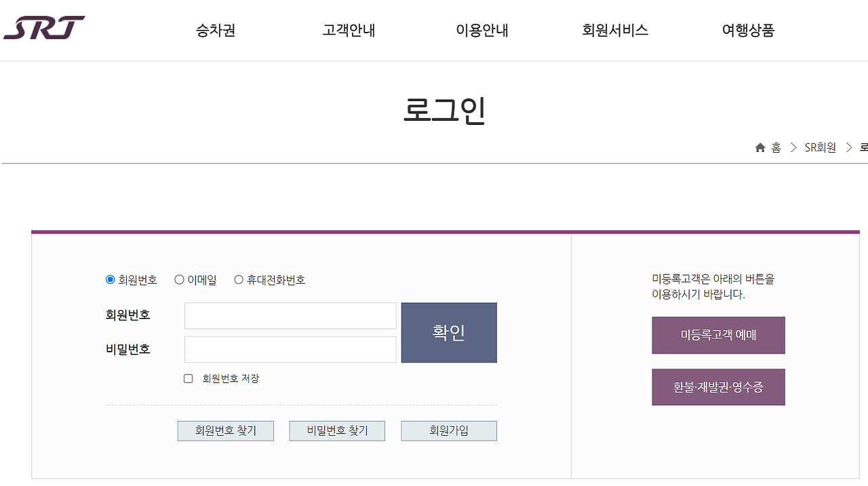Click the SR회원 breadcrumb link
This screenshot has height=486, width=868.
pyautogui.click(x=820, y=147)
